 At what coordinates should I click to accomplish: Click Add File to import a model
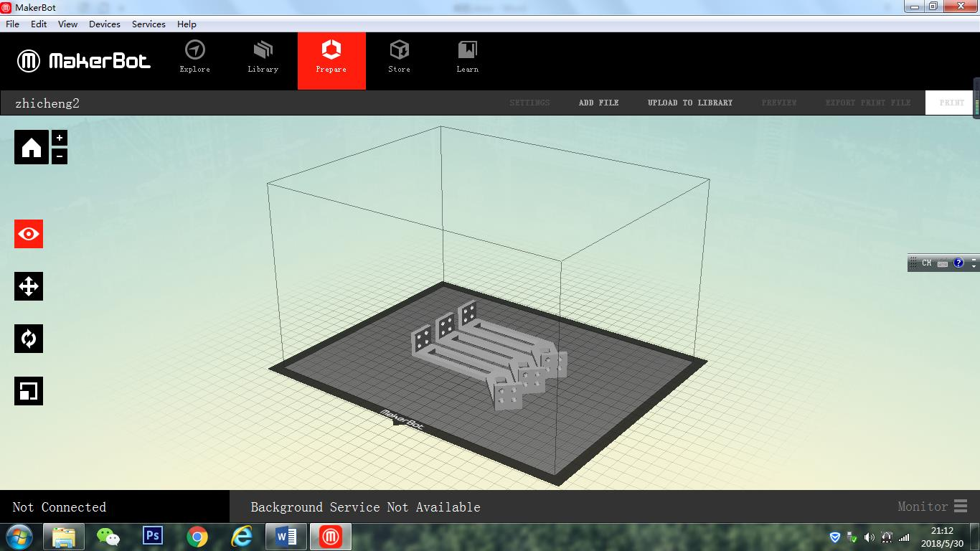point(598,102)
